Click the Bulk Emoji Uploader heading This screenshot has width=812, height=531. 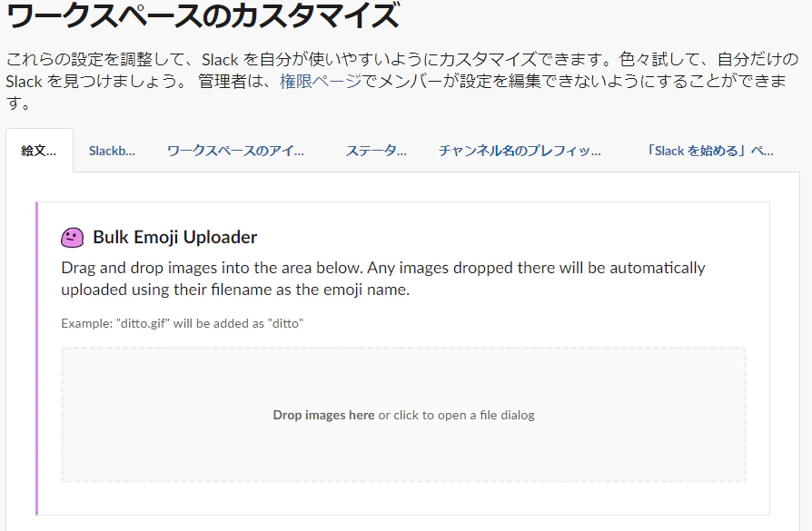coord(173,237)
